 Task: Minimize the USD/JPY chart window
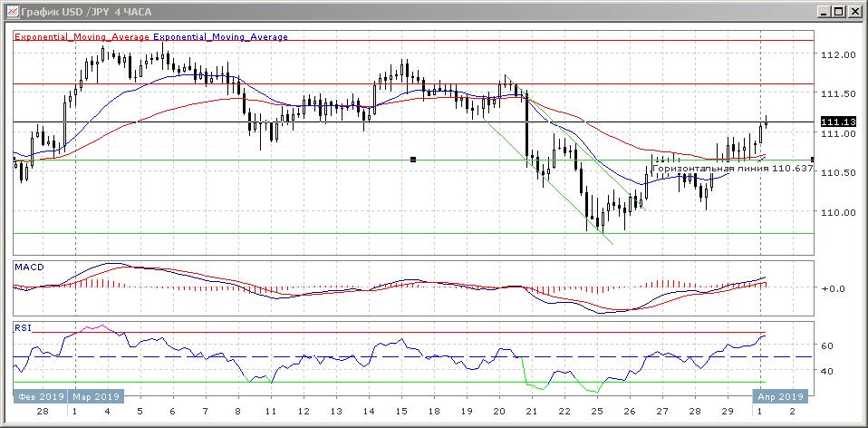tap(823, 11)
